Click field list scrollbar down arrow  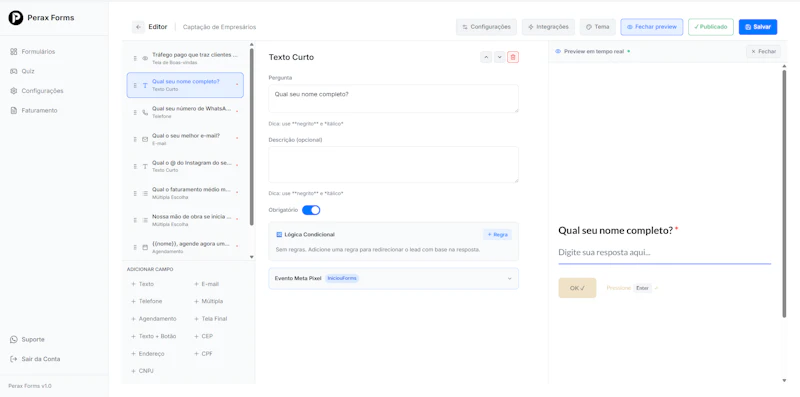(x=252, y=257)
